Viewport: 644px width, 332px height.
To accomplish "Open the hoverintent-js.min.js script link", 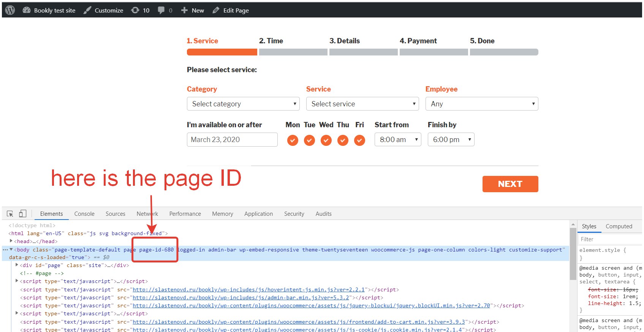I will pyautogui.click(x=248, y=289).
